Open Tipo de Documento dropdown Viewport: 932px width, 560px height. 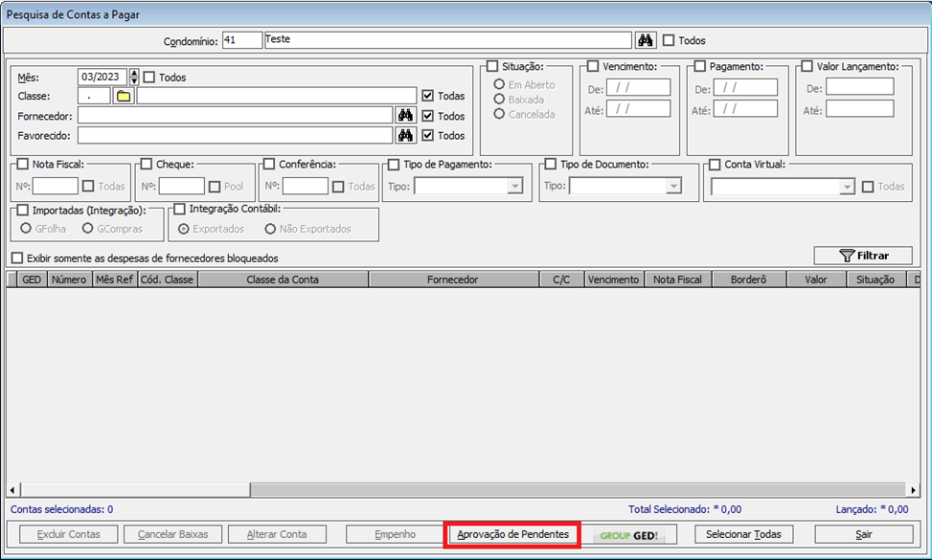click(x=672, y=187)
